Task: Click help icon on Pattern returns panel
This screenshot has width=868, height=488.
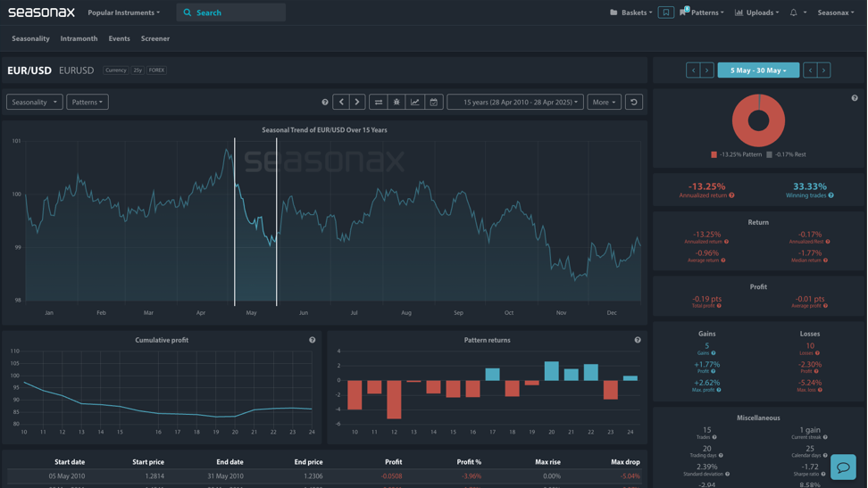Action: tap(638, 340)
